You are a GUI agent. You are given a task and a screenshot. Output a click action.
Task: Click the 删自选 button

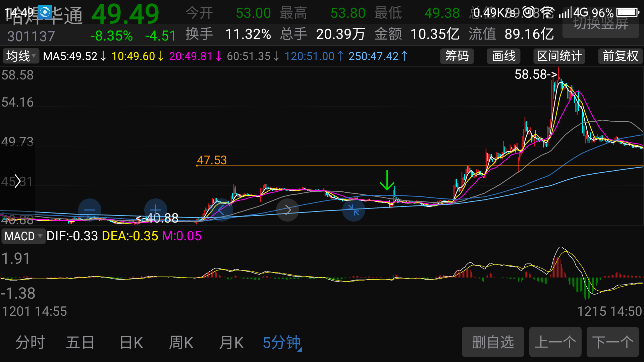click(x=493, y=342)
